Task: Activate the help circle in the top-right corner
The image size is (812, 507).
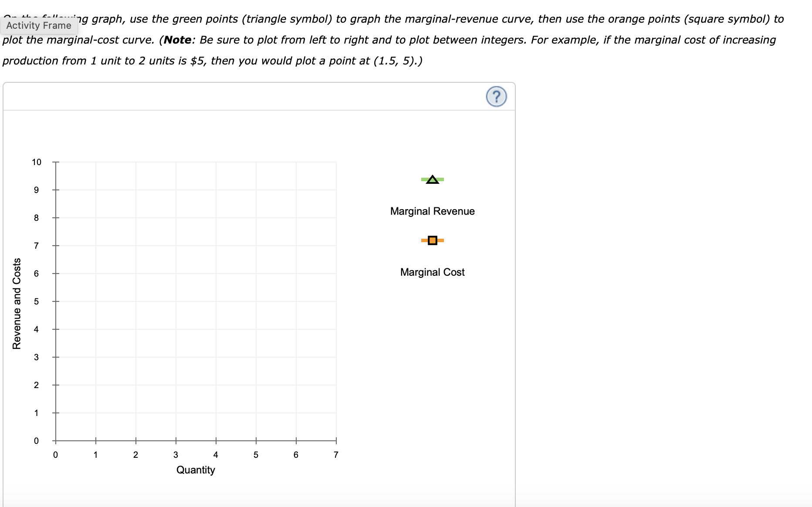Action: (x=496, y=96)
